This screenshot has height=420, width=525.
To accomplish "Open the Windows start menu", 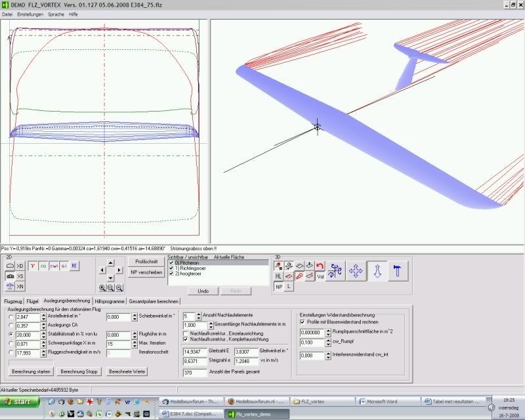I will [x=20, y=402].
